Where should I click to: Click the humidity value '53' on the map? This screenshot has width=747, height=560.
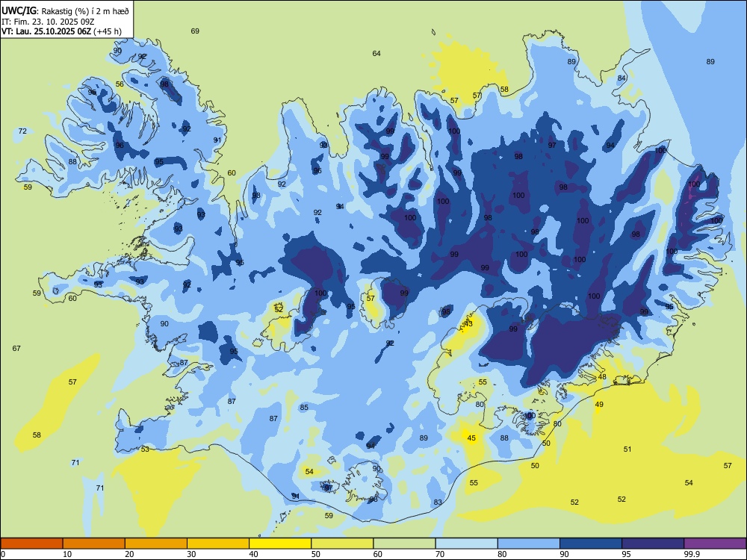tap(145, 449)
